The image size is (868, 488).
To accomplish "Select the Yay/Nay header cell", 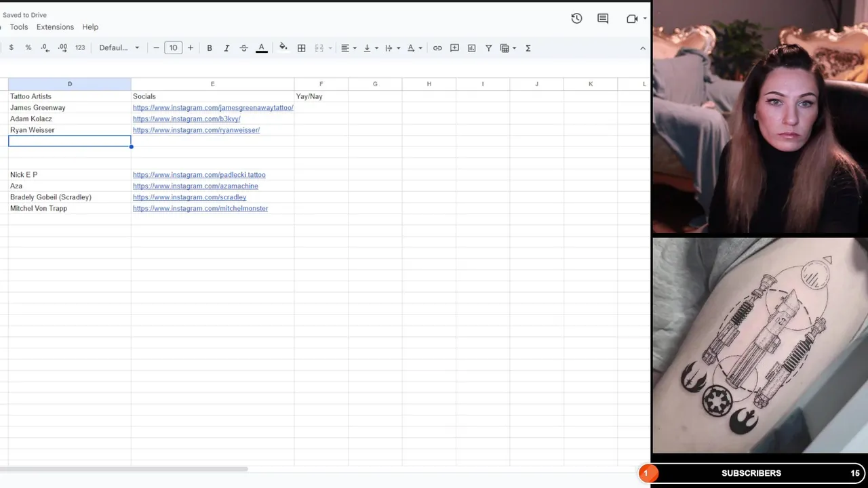I will tap(321, 96).
